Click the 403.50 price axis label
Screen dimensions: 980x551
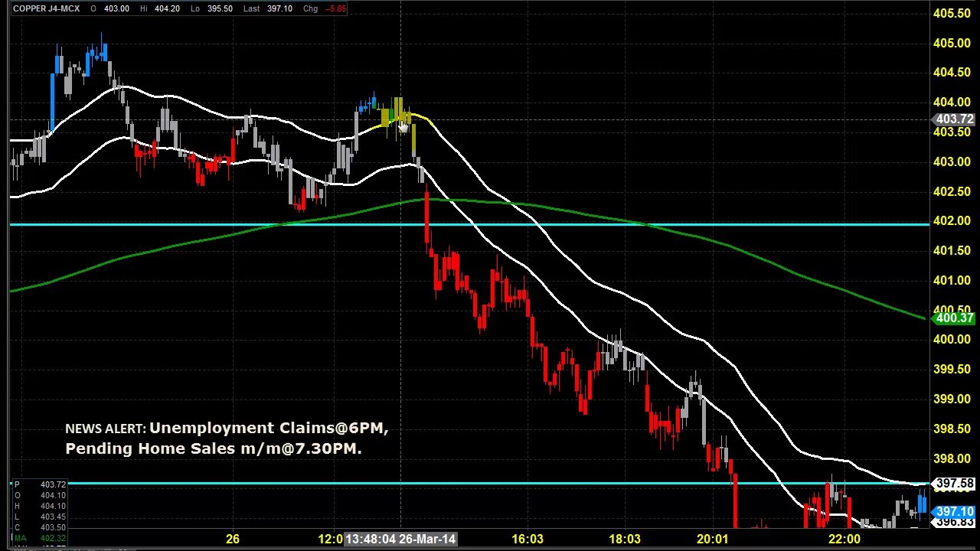[952, 132]
